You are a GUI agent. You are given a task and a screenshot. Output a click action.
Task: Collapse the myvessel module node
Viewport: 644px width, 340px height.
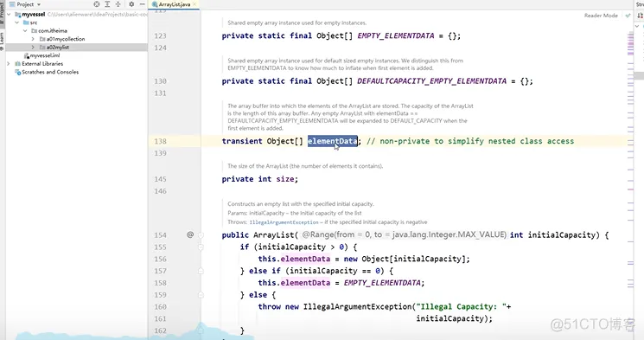tap(9, 15)
